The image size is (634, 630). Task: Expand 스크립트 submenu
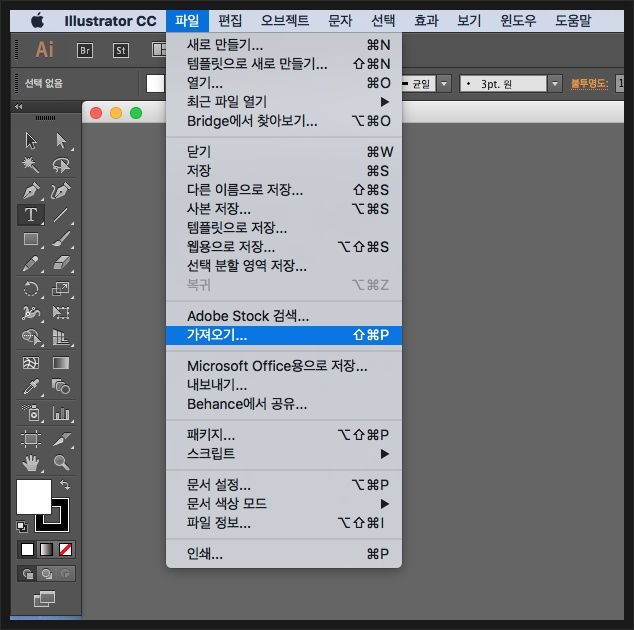284,454
